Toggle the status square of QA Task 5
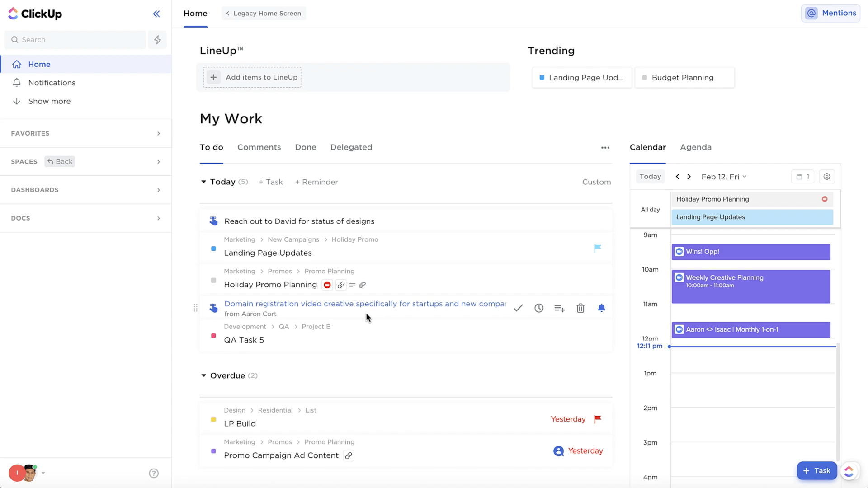This screenshot has width=868, height=488. pyautogui.click(x=213, y=336)
